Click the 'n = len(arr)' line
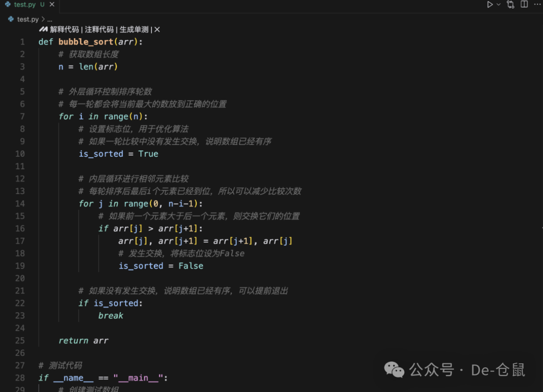This screenshot has width=543, height=392. [x=88, y=67]
